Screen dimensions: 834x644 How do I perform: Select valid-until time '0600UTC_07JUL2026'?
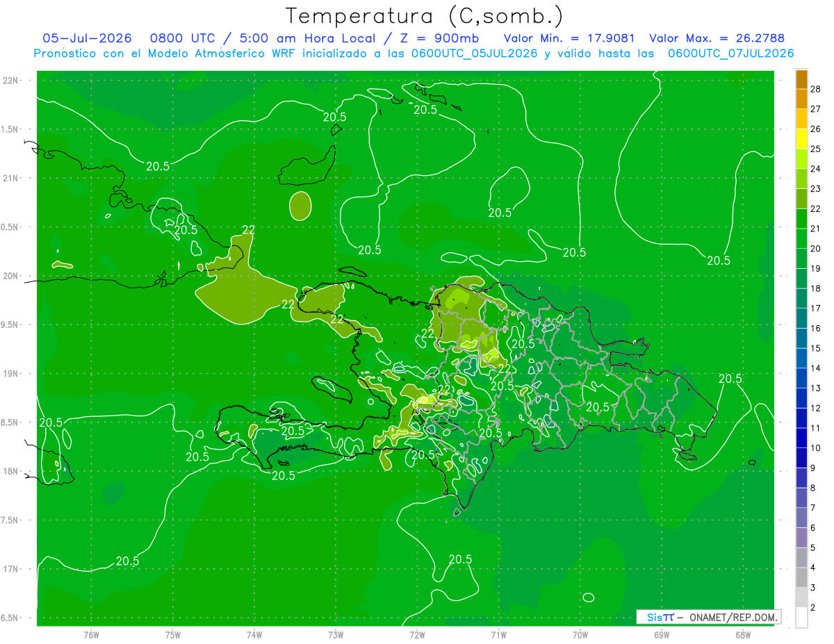pos(731,53)
